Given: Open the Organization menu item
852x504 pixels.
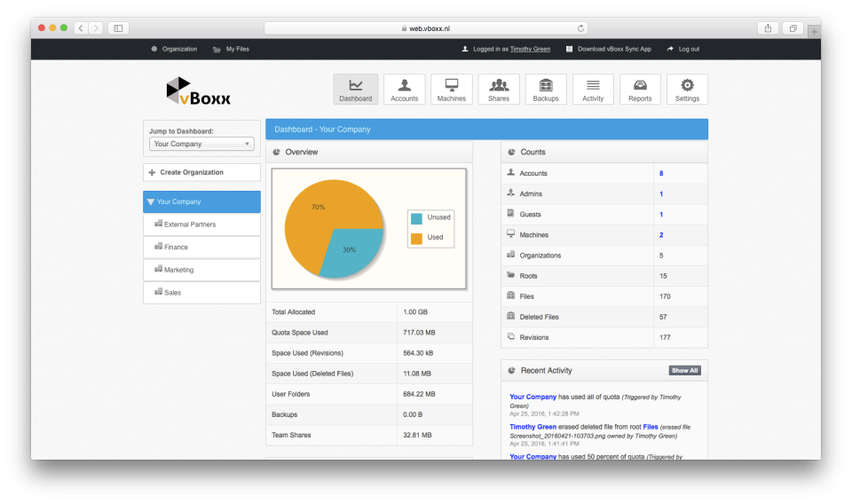Looking at the screenshot, I should [174, 49].
